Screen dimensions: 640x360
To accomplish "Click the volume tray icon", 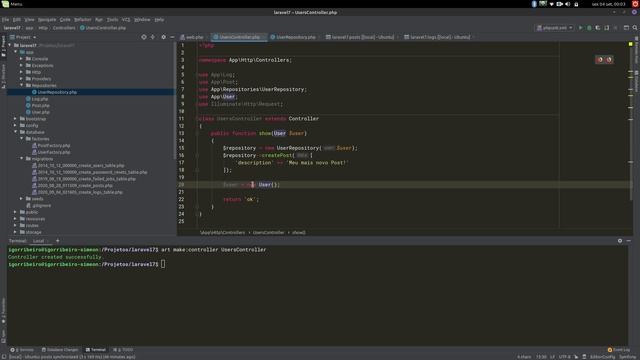I will tap(567, 4).
